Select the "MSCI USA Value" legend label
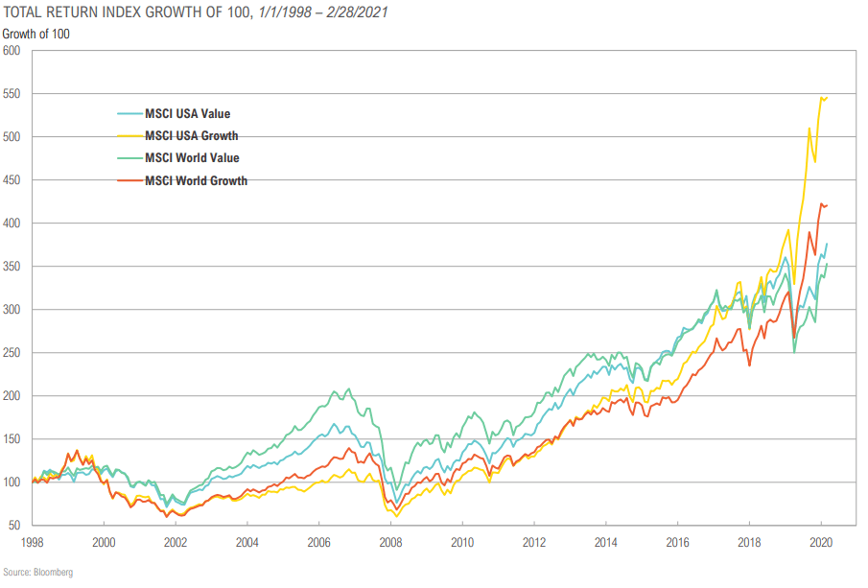 188,113
